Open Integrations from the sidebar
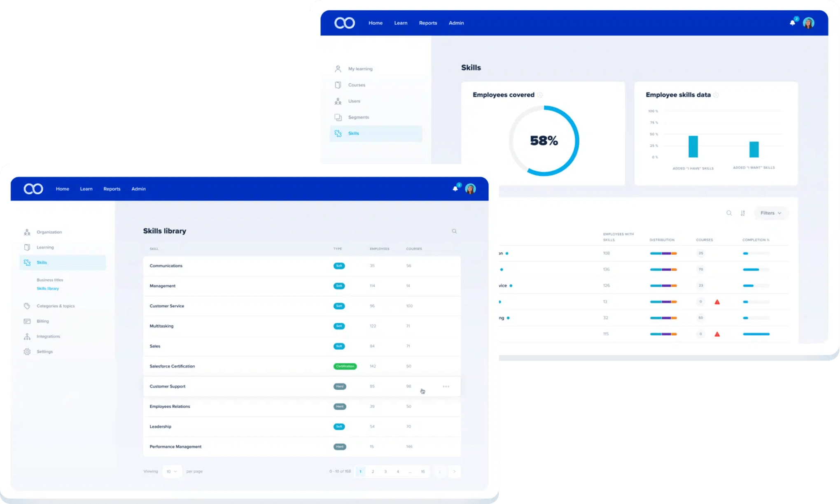 27,336
